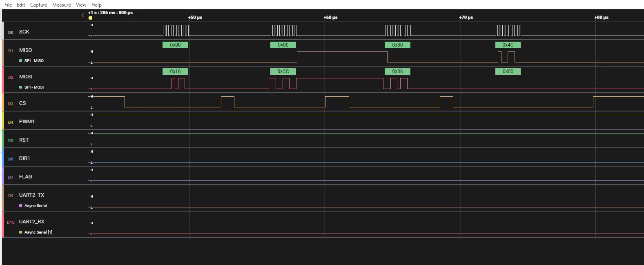This screenshot has height=265, width=644.
Task: Open the File menu
Action: coord(8,5)
